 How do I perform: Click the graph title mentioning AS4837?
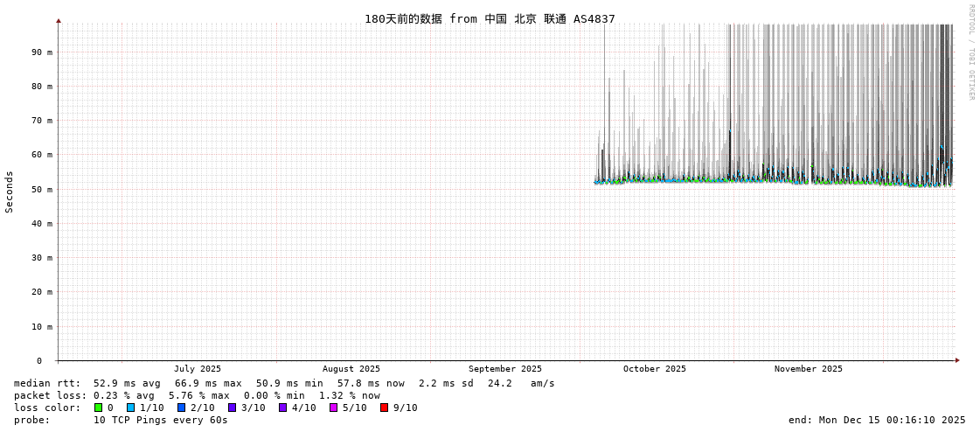pyautogui.click(x=490, y=18)
